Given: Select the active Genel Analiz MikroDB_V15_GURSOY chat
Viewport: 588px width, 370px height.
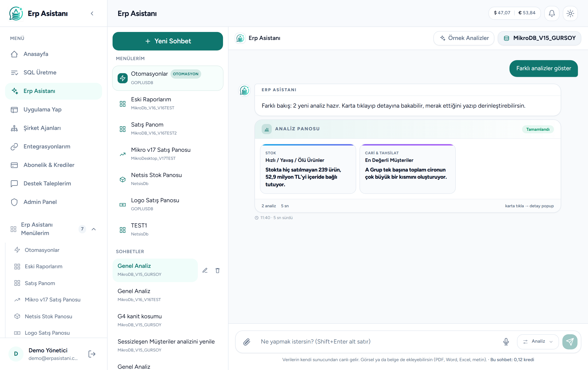Looking at the screenshot, I should [x=155, y=270].
